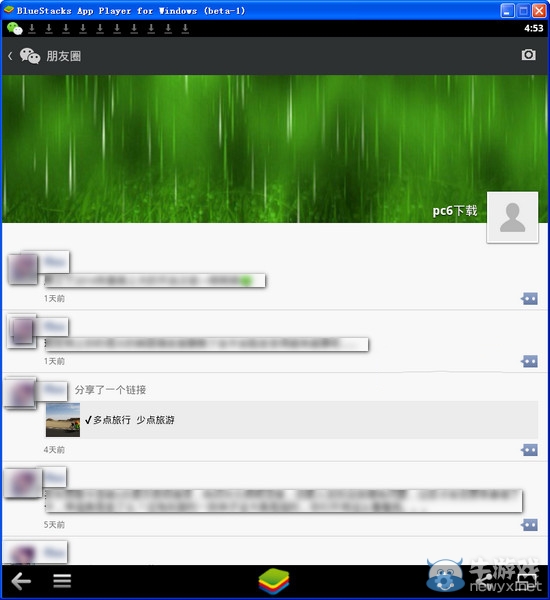
Task: Close the BlueStacks App Player window
Action: (x=539, y=11)
